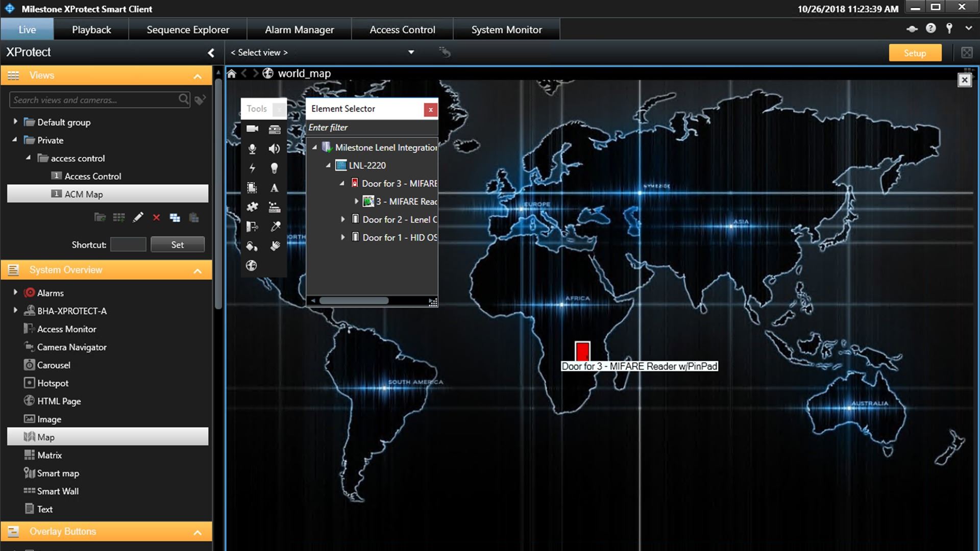Viewport: 980px width, 551px height.
Task: Select Camera Navigator in System Overview
Action: point(71,347)
